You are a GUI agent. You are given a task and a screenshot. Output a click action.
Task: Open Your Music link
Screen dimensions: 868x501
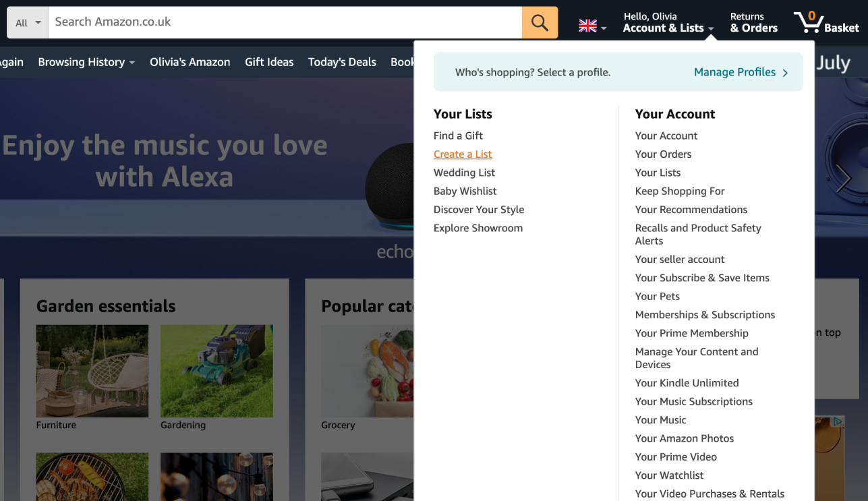coord(660,420)
